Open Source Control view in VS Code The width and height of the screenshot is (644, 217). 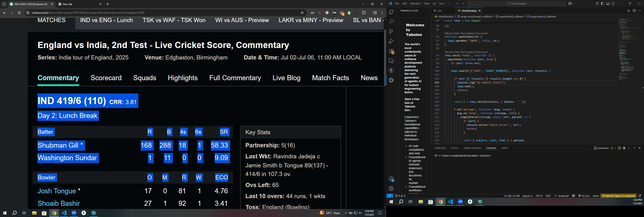[x=391, y=32]
